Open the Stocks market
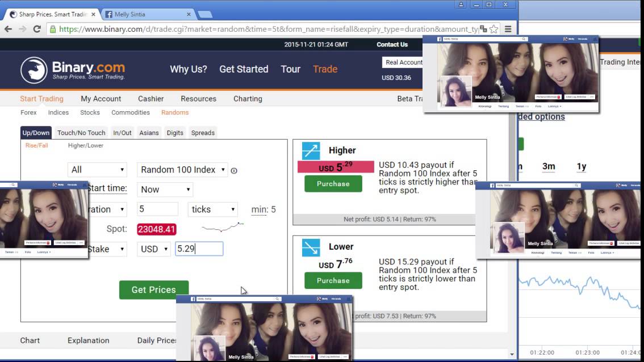Viewport: 644px width, 362px height. tap(90, 112)
